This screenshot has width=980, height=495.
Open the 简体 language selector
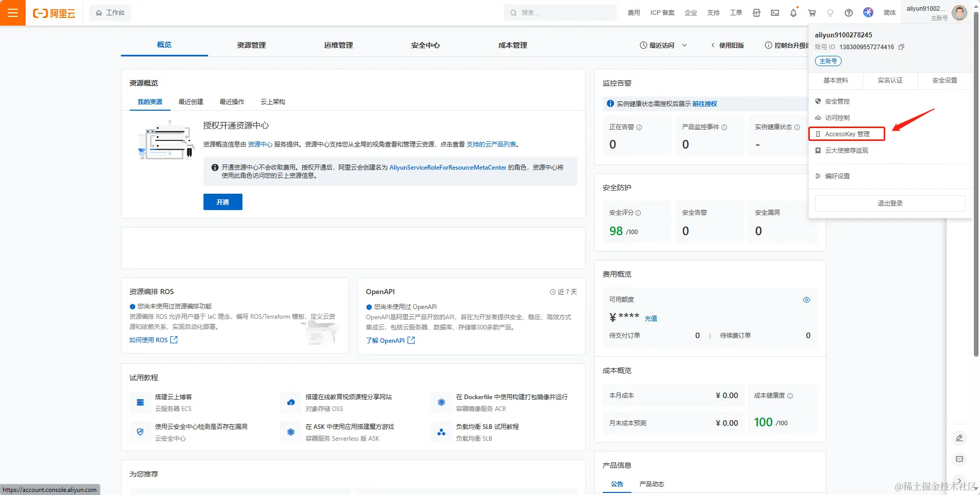tap(890, 13)
